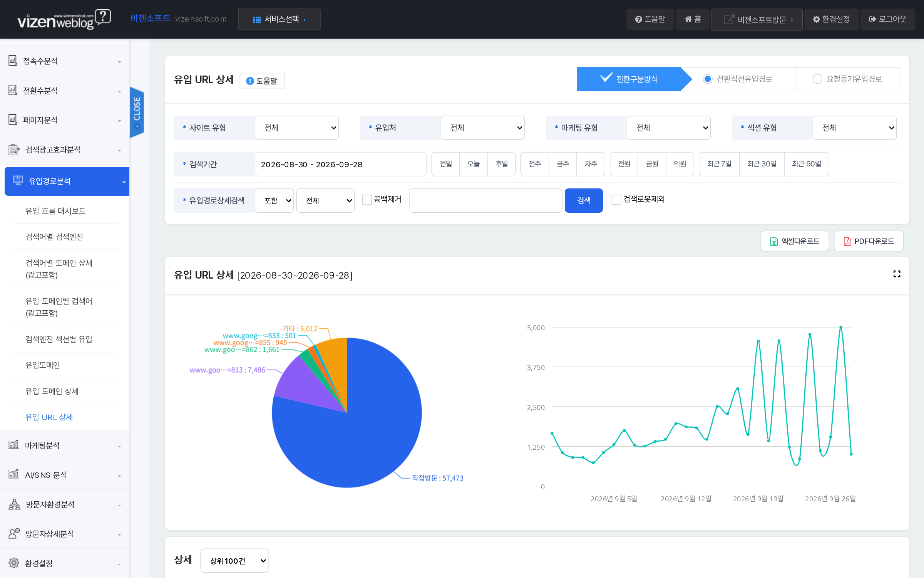The width and height of the screenshot is (924, 578).
Task: Select the 전주 period button
Action: tap(535, 164)
